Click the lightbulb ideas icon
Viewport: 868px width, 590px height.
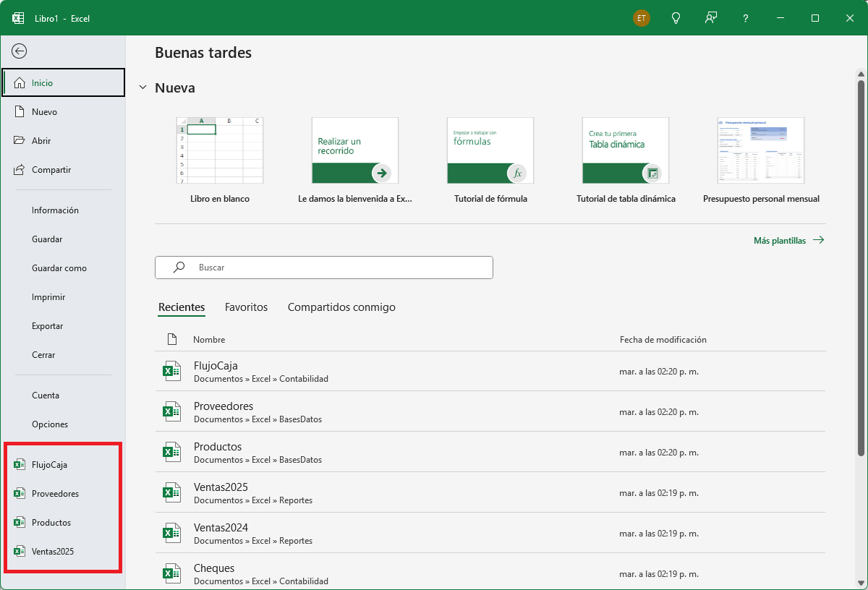coord(676,18)
